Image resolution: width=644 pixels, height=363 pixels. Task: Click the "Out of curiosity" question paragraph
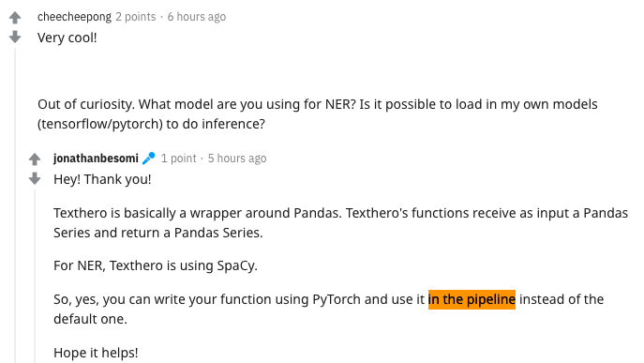[318, 113]
